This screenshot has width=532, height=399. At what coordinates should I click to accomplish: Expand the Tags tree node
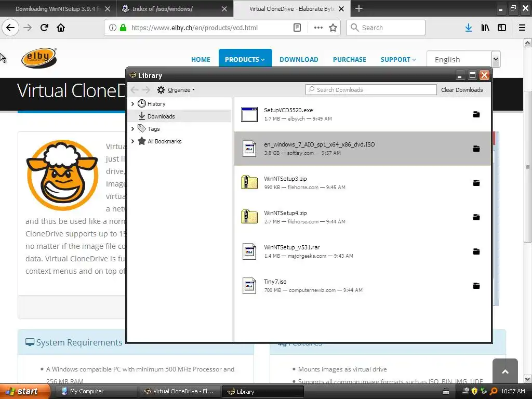click(132, 129)
